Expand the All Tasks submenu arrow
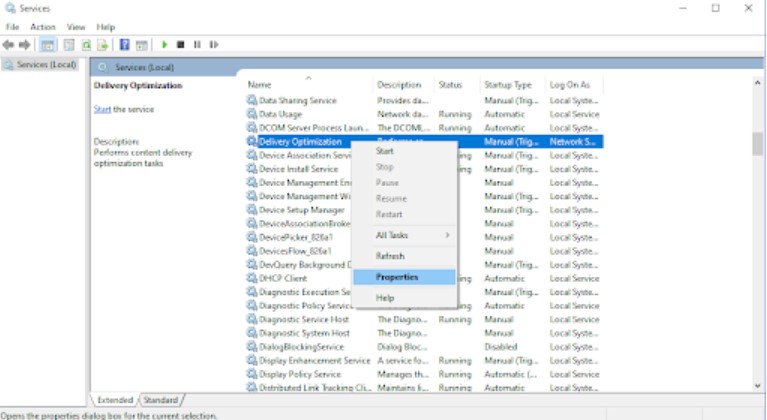Image resolution: width=767 pixels, height=420 pixels. click(447, 235)
